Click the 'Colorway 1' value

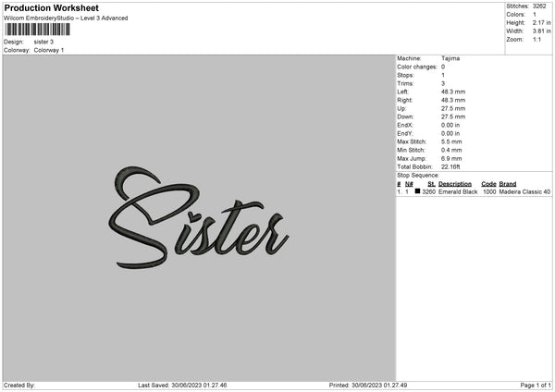[48, 50]
